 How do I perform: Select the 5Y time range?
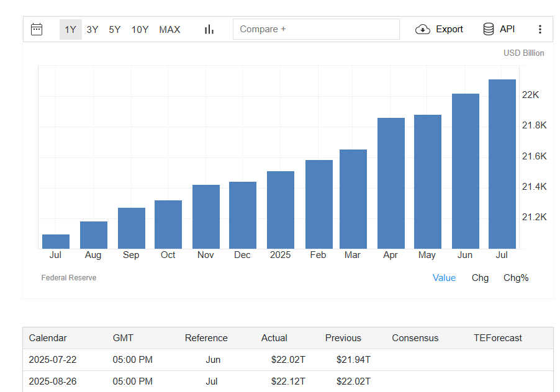[x=115, y=29]
